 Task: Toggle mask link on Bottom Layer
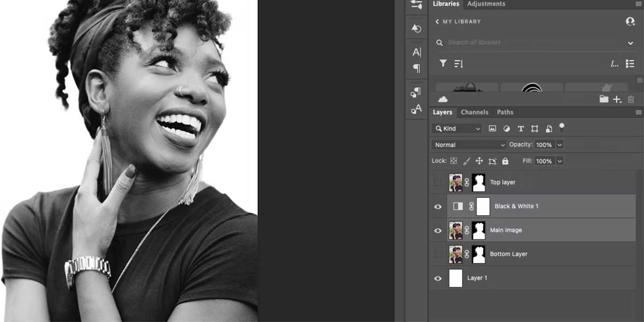coord(467,254)
